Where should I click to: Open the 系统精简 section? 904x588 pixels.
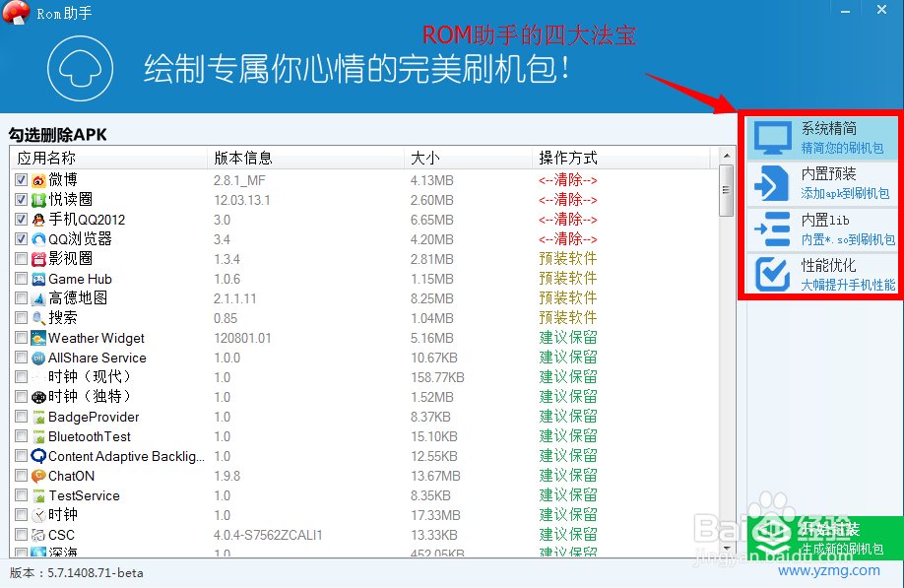pos(822,138)
